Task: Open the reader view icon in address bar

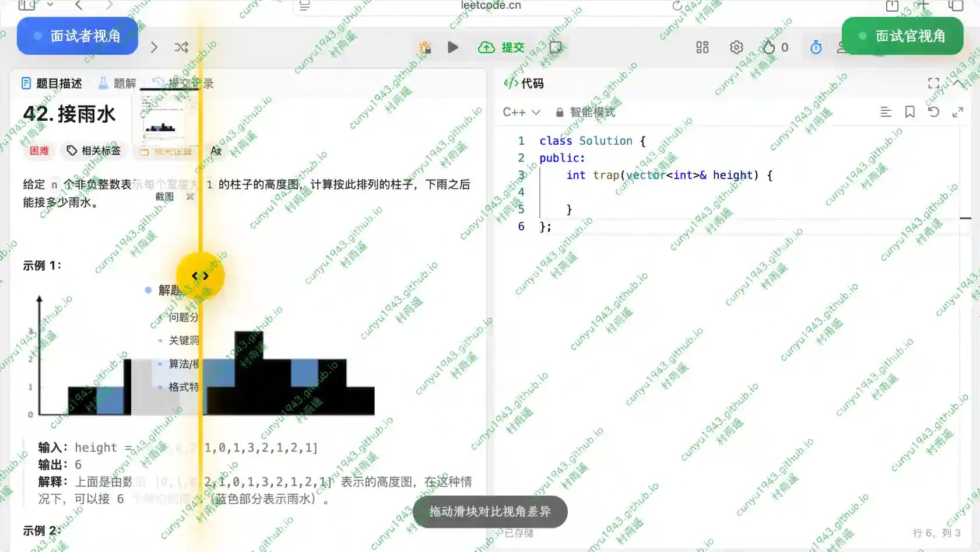Action: click(x=305, y=6)
